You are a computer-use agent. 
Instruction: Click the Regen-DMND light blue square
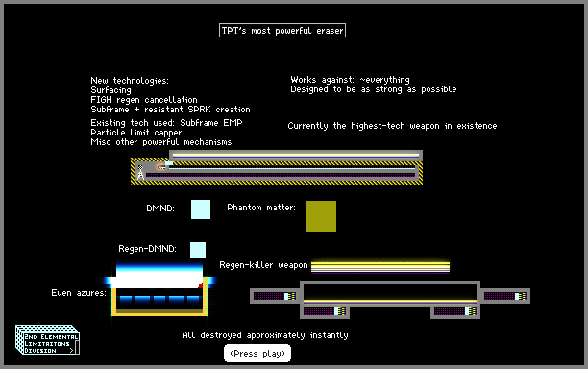coord(198,250)
